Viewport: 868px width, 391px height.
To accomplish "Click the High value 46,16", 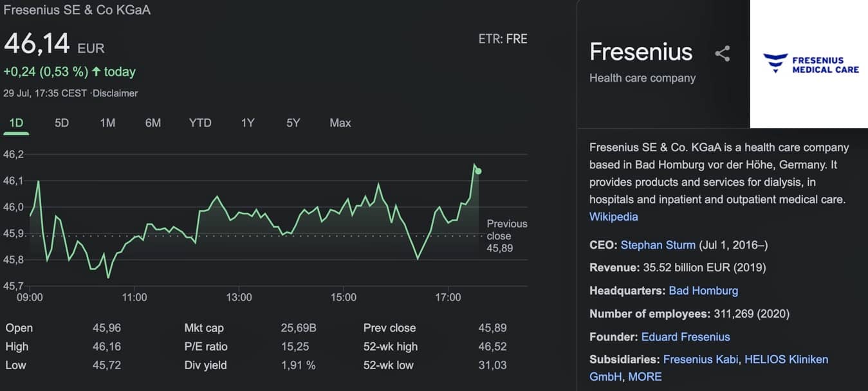I will click(x=107, y=347).
